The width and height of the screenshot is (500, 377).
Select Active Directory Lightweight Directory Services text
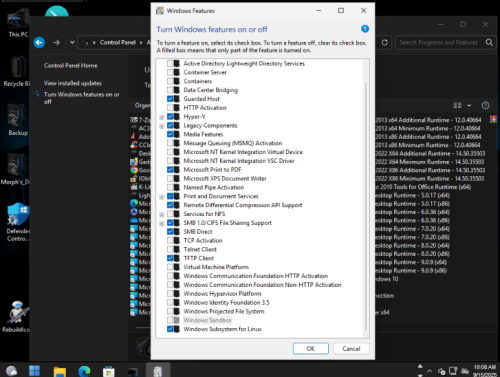tap(244, 63)
